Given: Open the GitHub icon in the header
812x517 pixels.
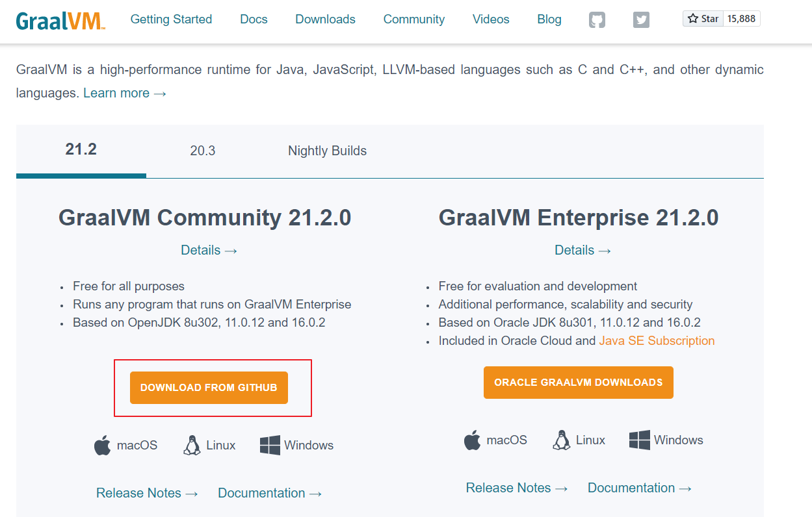Looking at the screenshot, I should pyautogui.click(x=597, y=19).
